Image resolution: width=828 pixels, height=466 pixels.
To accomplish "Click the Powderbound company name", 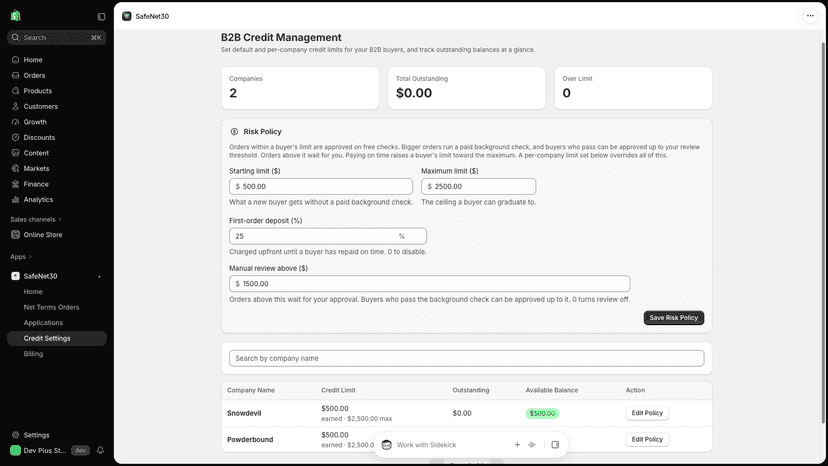I will [x=250, y=440].
